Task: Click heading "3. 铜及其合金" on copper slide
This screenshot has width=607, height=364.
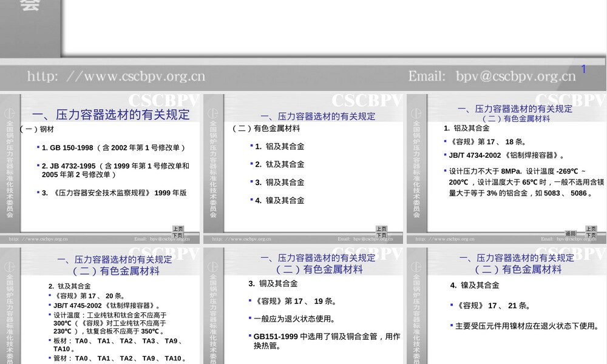Action: click(273, 283)
